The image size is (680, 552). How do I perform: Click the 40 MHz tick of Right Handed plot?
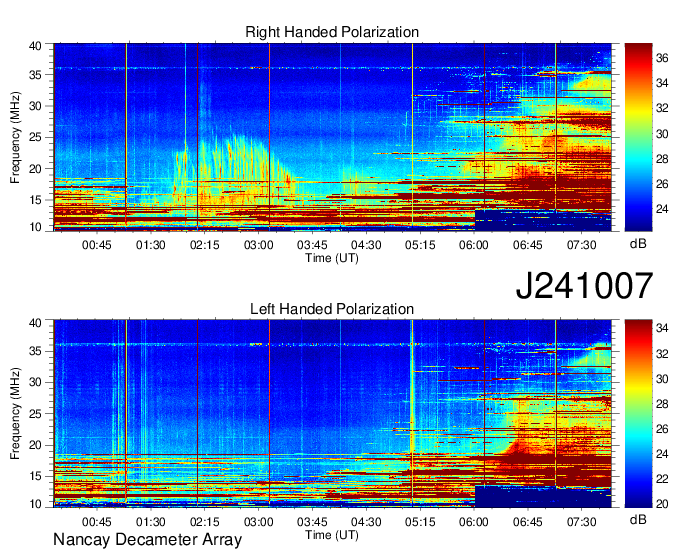click(36, 46)
